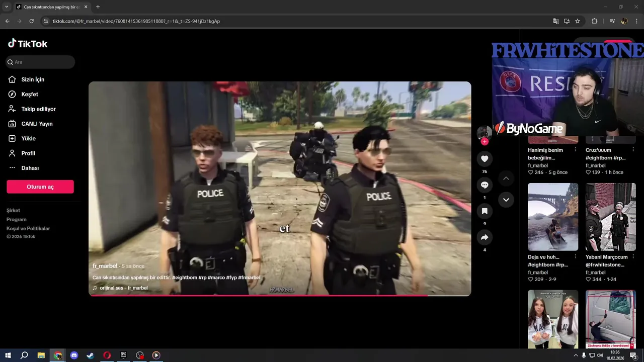This screenshot has width=644, height=362.
Task: Open the Chrome profile avatar
Action: [x=624, y=21]
